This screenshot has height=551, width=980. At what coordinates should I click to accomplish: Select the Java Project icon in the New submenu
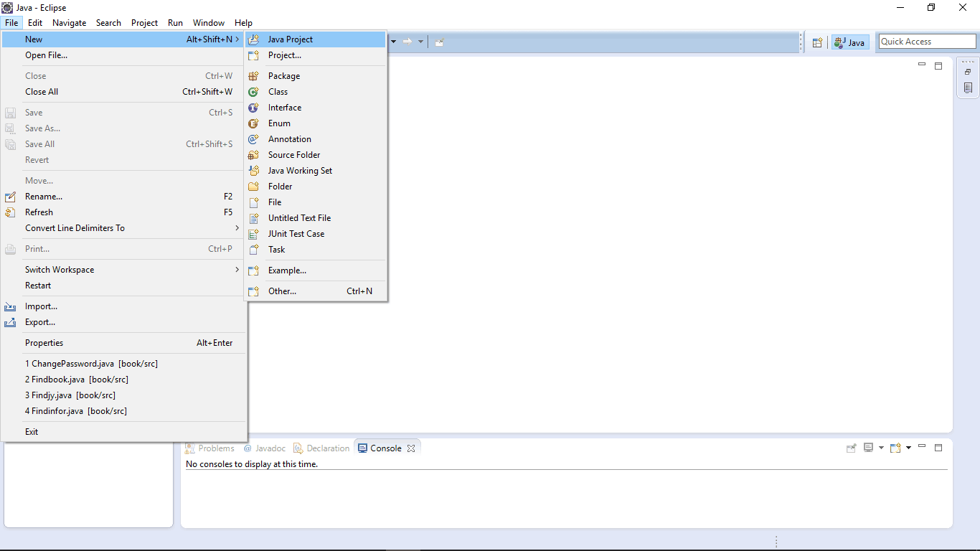[x=253, y=39]
